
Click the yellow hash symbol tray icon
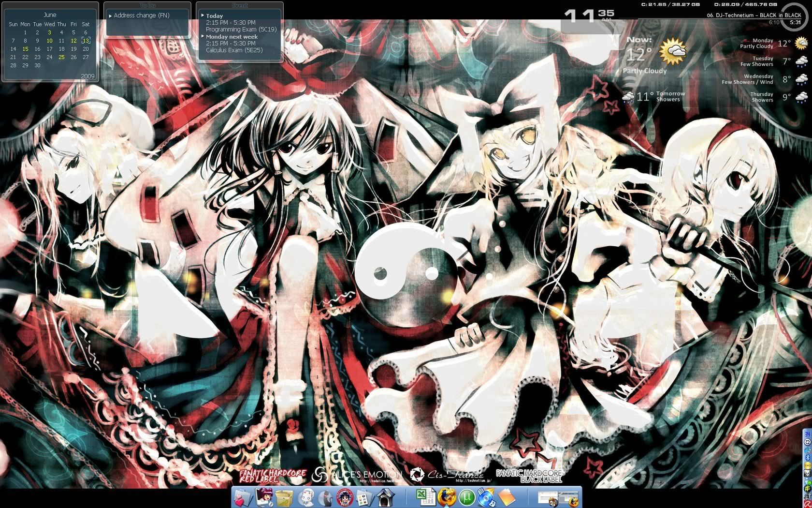pos(808,489)
